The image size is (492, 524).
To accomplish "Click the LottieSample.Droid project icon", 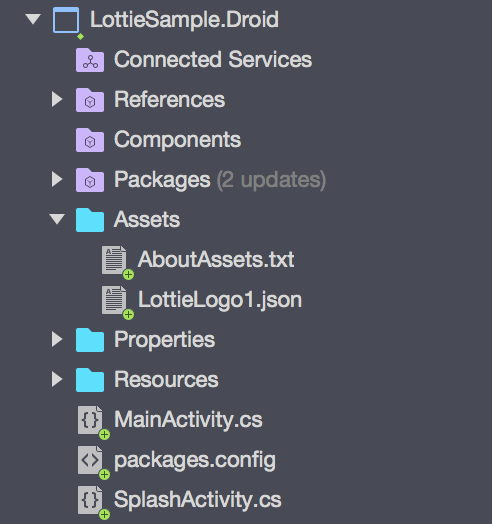I will click(x=66, y=20).
